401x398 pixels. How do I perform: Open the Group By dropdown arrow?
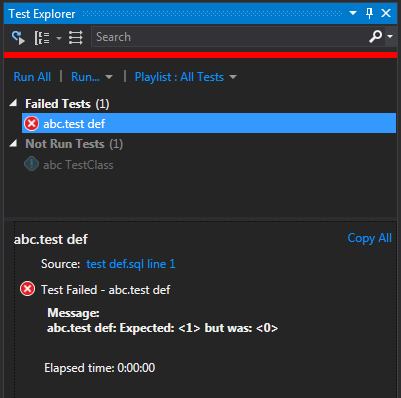tap(59, 38)
